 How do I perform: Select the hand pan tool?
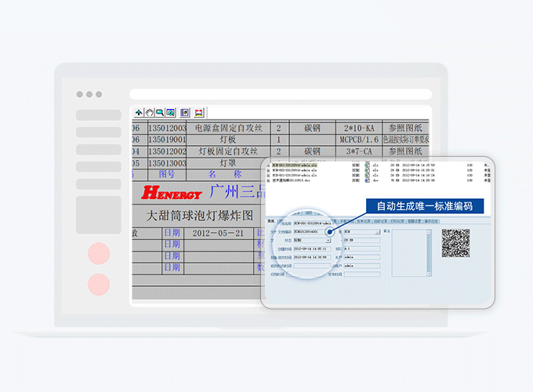pos(150,113)
